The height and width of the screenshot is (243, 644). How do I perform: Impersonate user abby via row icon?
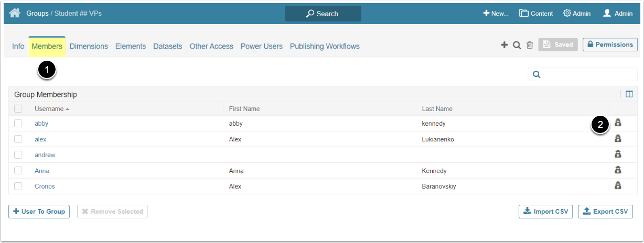(x=618, y=123)
